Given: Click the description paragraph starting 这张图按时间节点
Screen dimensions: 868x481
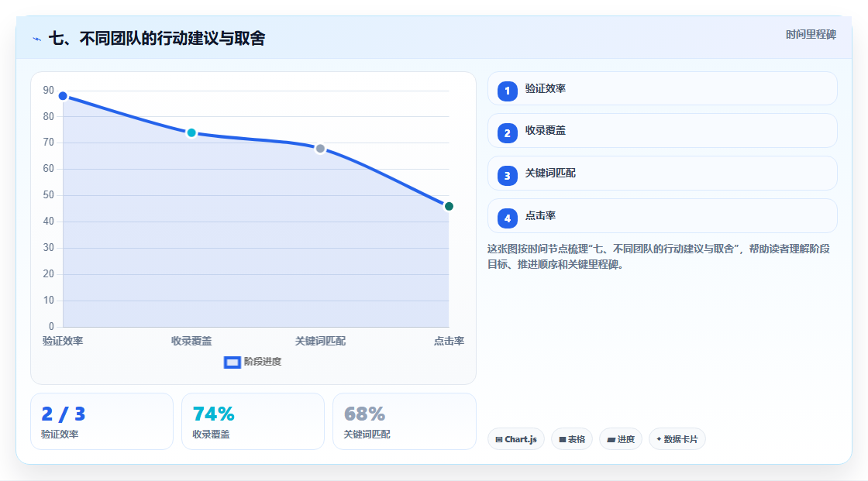Looking at the screenshot, I should point(658,256).
